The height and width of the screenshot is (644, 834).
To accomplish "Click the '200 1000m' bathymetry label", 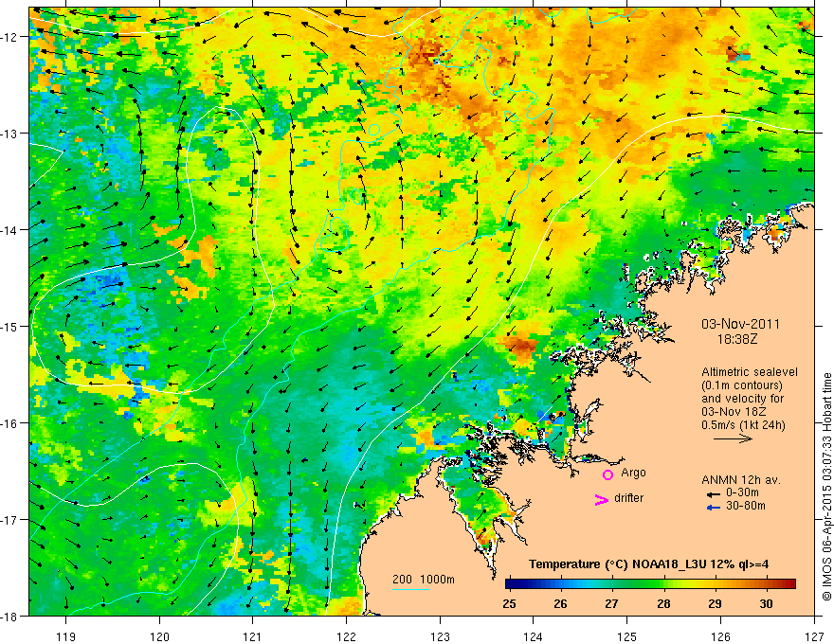I will (x=424, y=580).
